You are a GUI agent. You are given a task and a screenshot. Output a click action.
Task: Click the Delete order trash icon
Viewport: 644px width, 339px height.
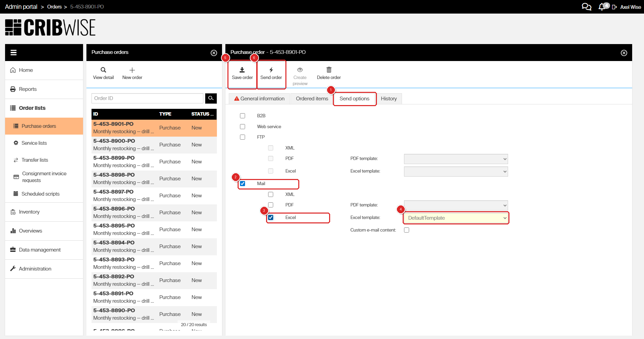pos(328,70)
